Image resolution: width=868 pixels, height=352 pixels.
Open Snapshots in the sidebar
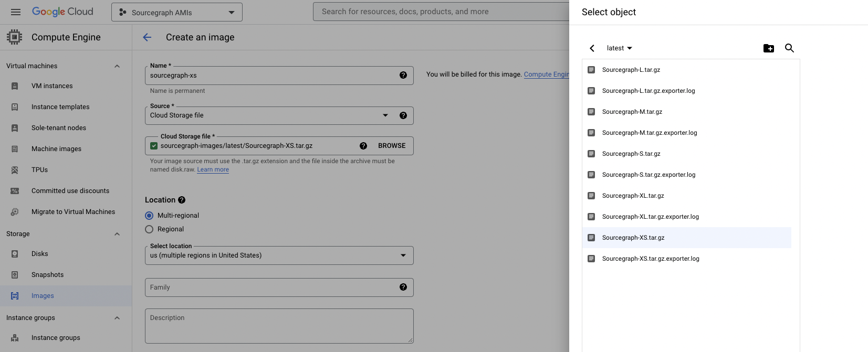tap(66, 275)
